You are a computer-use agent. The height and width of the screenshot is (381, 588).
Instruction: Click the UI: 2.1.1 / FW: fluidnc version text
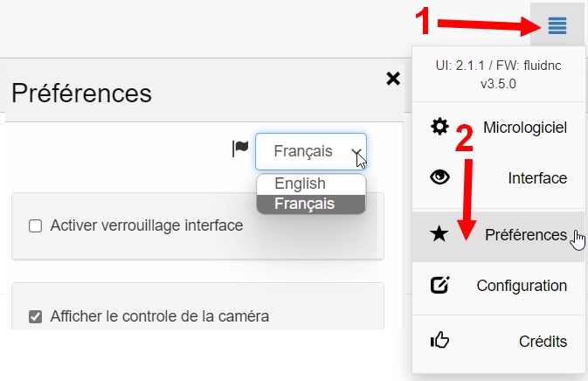coord(498,74)
